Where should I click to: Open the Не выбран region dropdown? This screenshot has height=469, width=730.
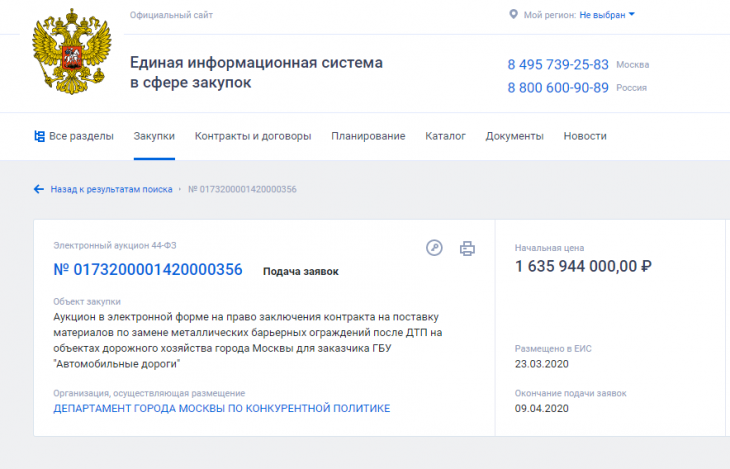click(x=607, y=15)
